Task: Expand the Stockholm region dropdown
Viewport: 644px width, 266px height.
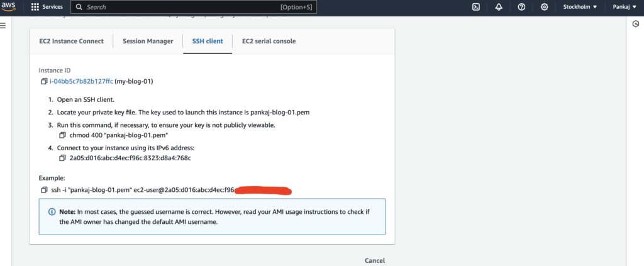Action: [580, 7]
